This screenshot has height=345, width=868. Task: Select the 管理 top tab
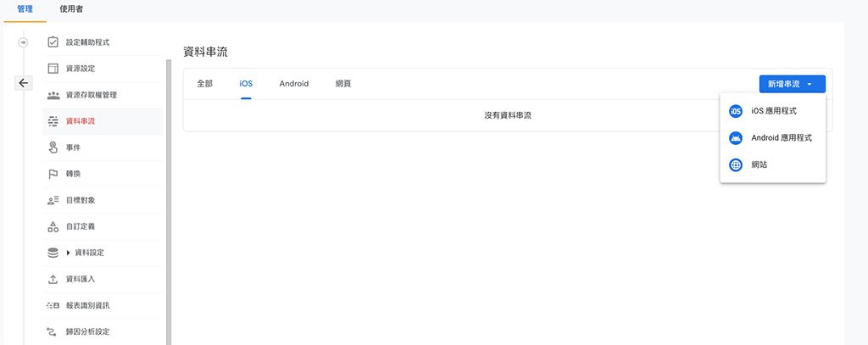pyautogui.click(x=25, y=9)
